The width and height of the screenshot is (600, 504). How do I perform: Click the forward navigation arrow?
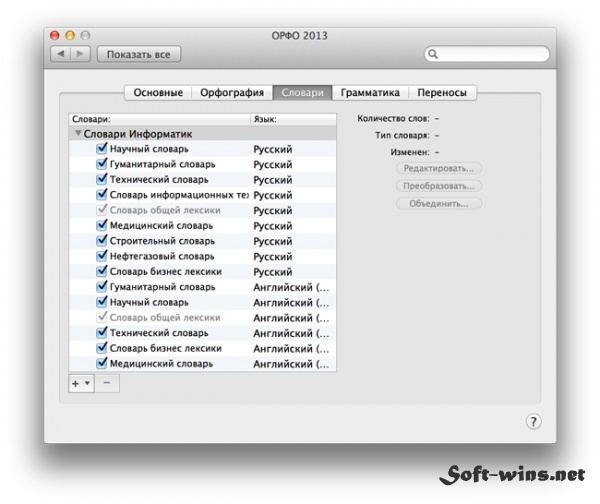[80, 54]
